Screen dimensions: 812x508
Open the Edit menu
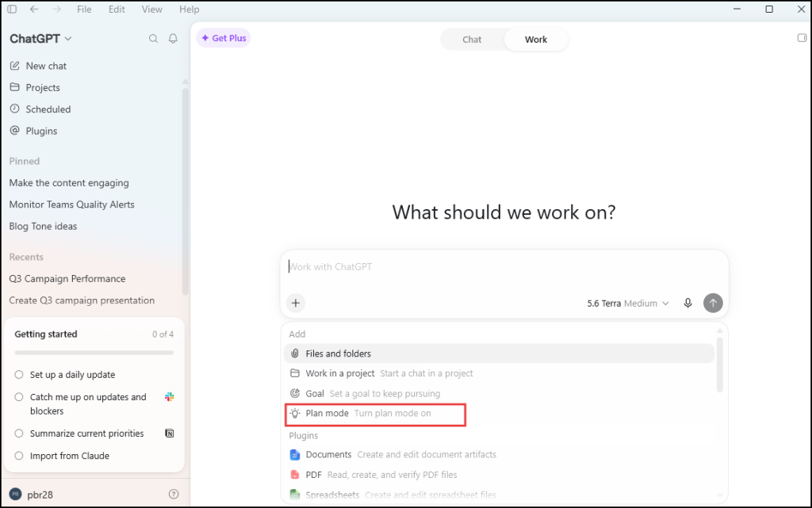tap(117, 10)
